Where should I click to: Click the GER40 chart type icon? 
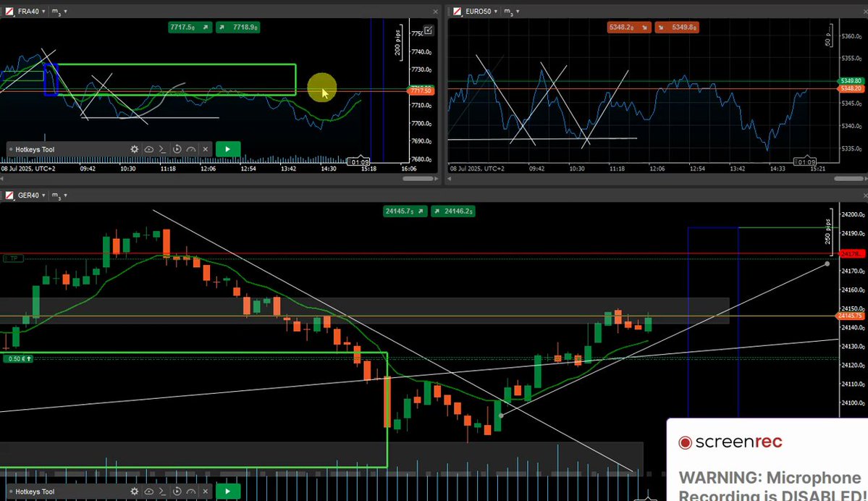9,195
